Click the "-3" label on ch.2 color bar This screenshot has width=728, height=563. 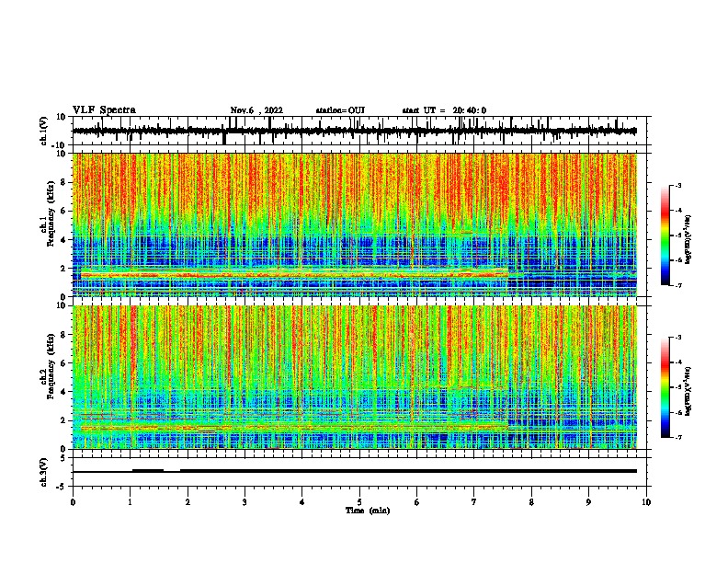[x=678, y=338]
